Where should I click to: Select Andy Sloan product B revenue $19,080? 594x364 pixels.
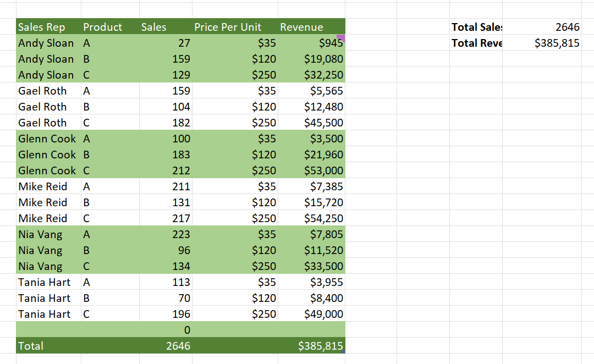tap(311, 59)
